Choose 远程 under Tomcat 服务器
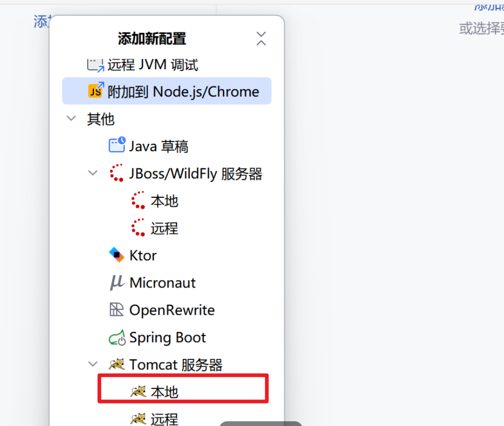Screen dimensions: 504x426 point(164,419)
